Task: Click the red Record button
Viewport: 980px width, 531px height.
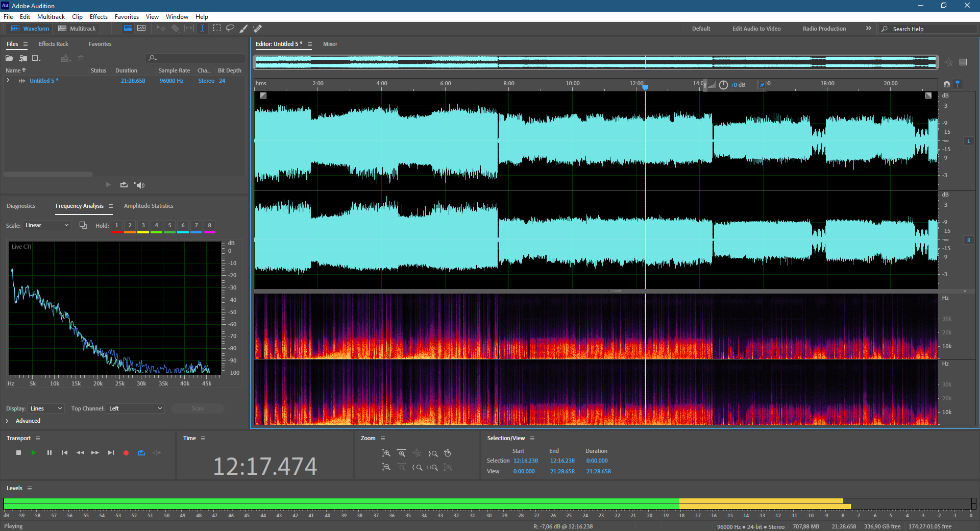Action: point(126,453)
